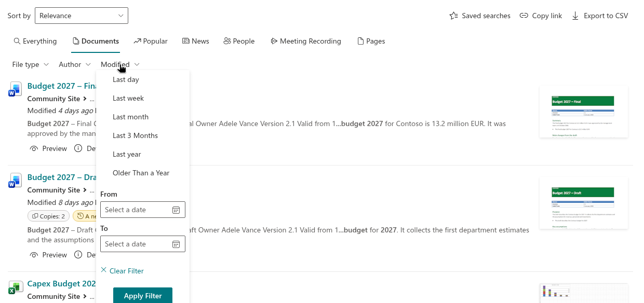Image resolution: width=644 pixels, height=303 pixels.
Task: Click Community Site under Budget 2027 – Final
Action: pos(54,99)
